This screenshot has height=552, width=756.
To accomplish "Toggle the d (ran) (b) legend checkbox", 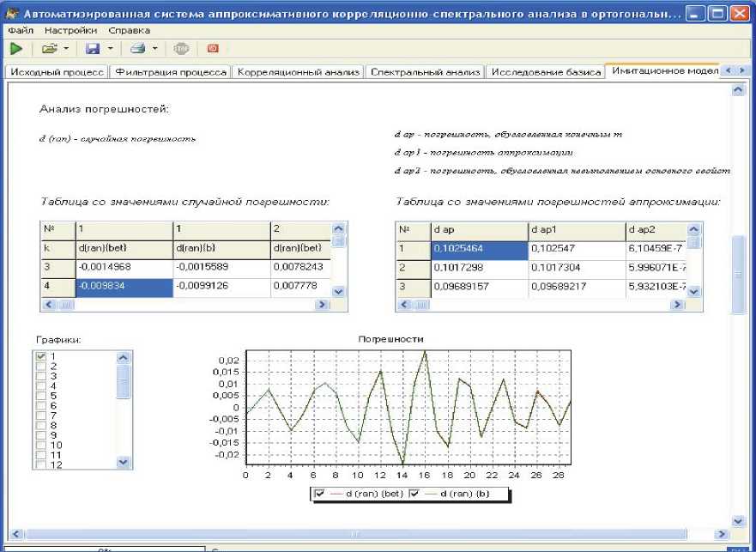I will click(414, 494).
